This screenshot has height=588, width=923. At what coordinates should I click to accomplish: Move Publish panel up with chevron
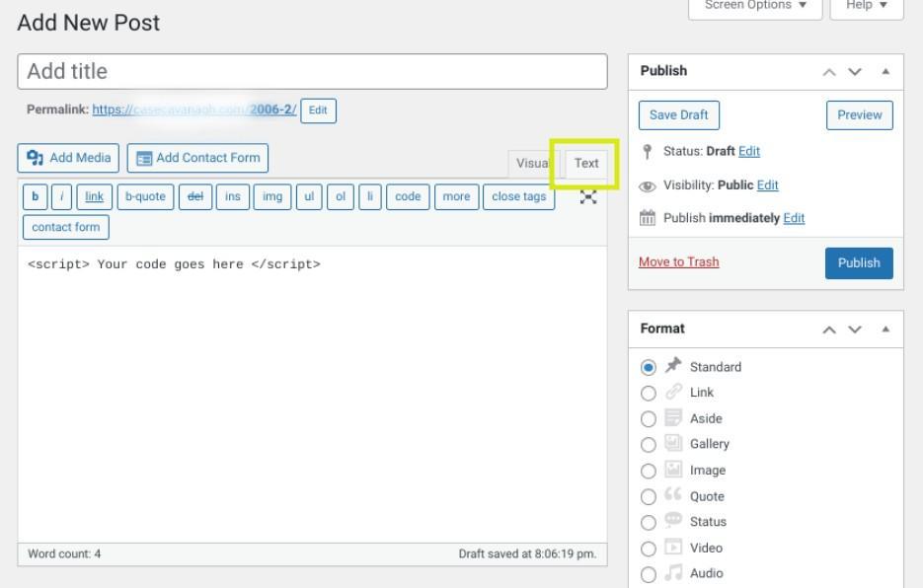pos(829,72)
